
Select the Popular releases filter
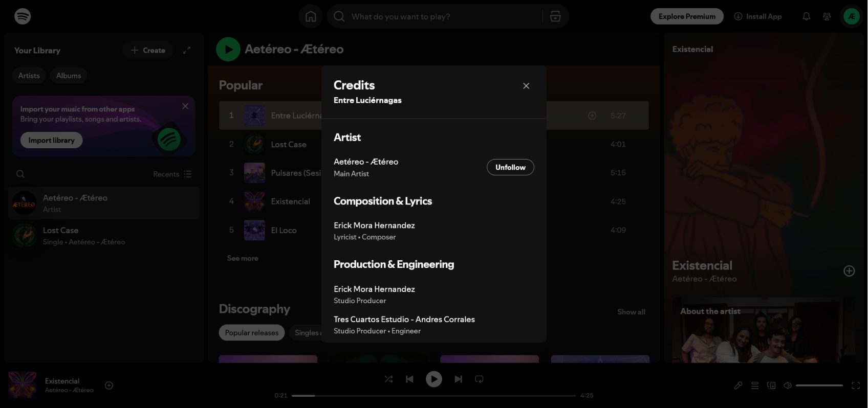coord(252,333)
